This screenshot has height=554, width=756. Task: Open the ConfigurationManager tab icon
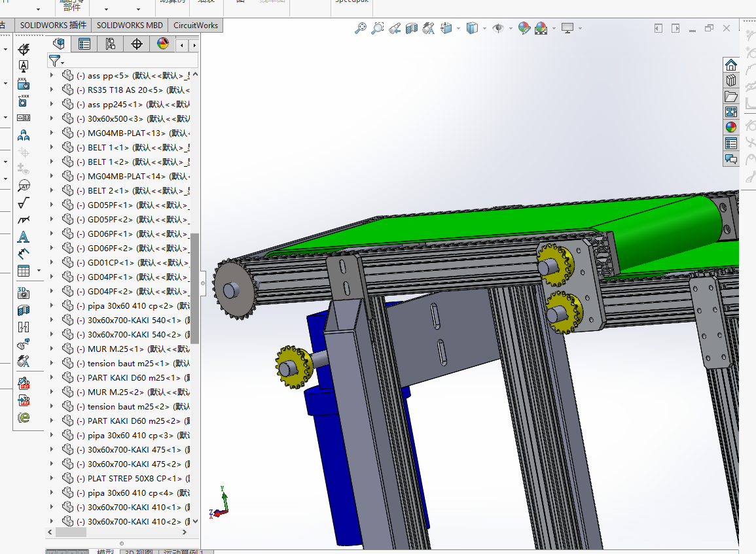(110, 44)
